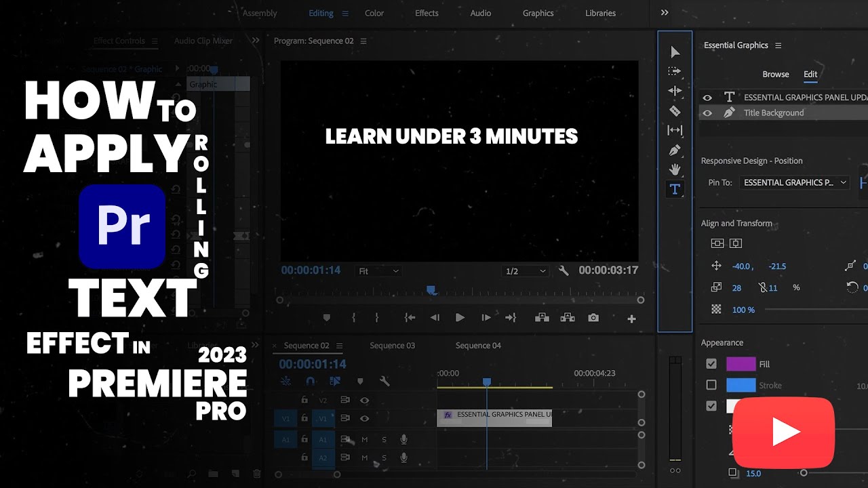Image resolution: width=868 pixels, height=488 pixels.
Task: Select the Hand tool
Action: click(675, 169)
